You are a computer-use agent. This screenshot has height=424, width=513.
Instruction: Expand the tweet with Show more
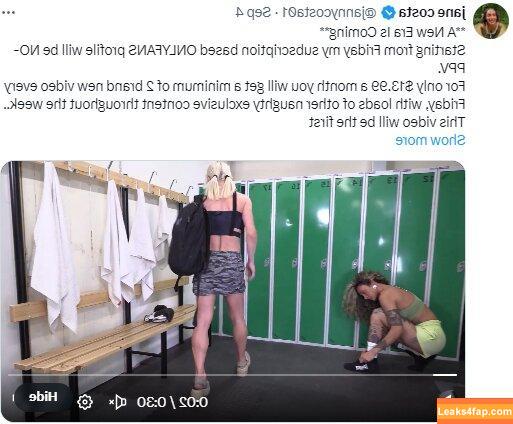[x=430, y=140]
